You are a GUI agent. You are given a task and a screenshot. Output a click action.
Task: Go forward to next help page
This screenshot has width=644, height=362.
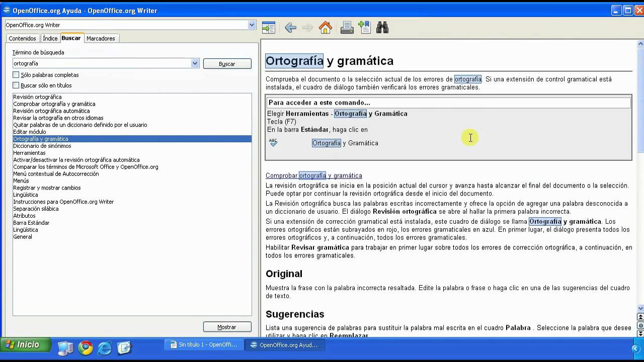click(307, 28)
